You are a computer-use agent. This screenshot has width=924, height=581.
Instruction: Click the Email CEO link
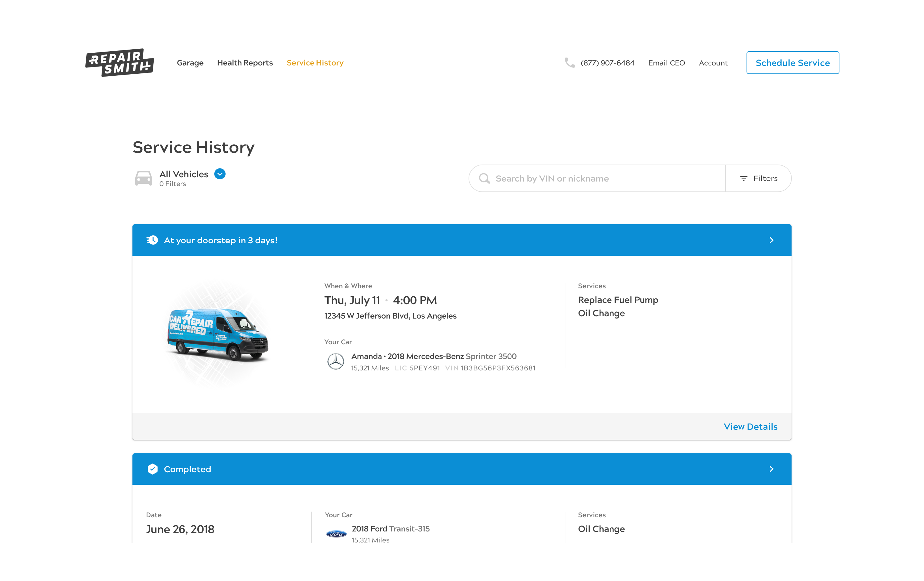666,63
